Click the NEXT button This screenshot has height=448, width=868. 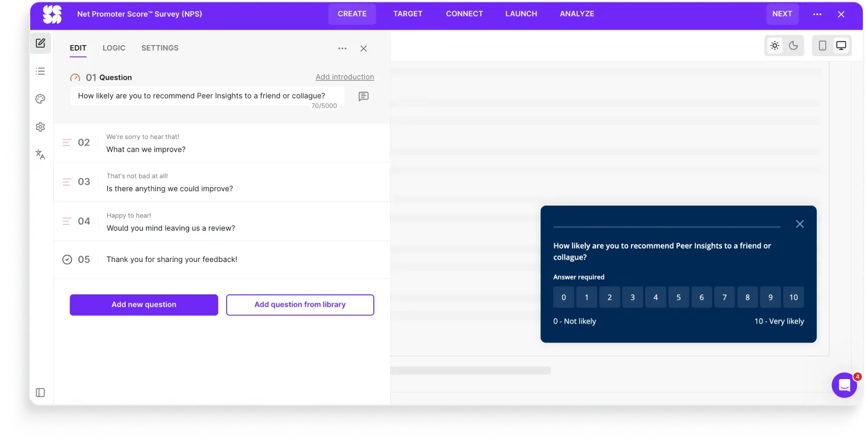(x=782, y=14)
